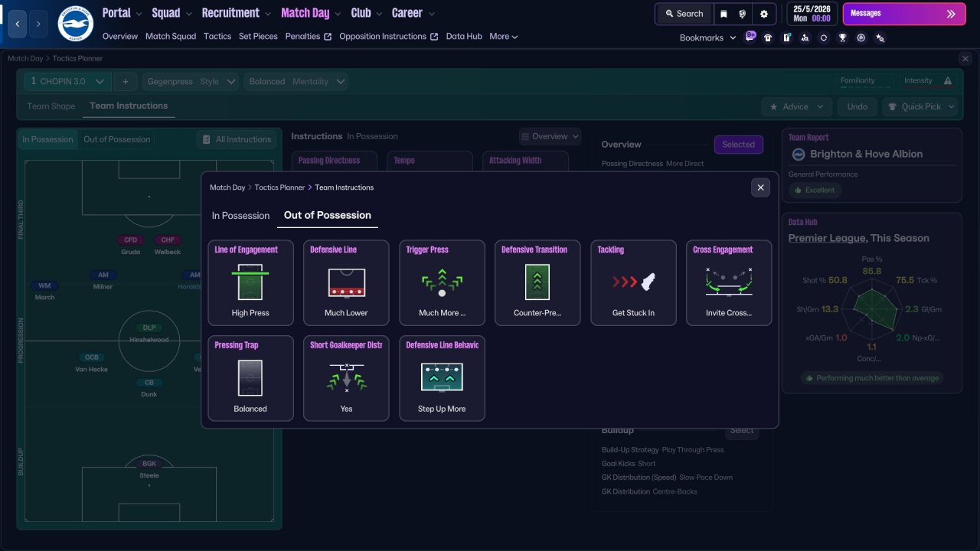Image resolution: width=980 pixels, height=551 pixels.
Task: Open the bookmark icon beside Search
Action: point(724,14)
